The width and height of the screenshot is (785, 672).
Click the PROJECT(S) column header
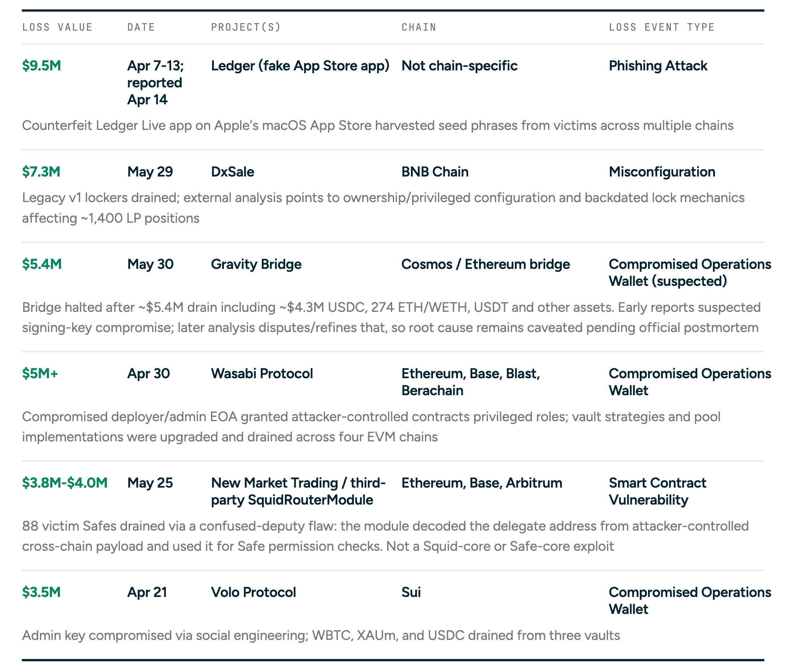point(246,27)
